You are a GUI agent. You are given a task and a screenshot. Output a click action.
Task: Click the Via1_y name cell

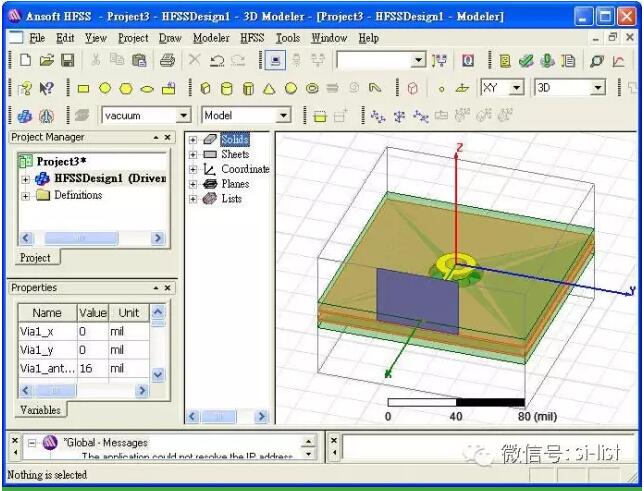point(47,350)
